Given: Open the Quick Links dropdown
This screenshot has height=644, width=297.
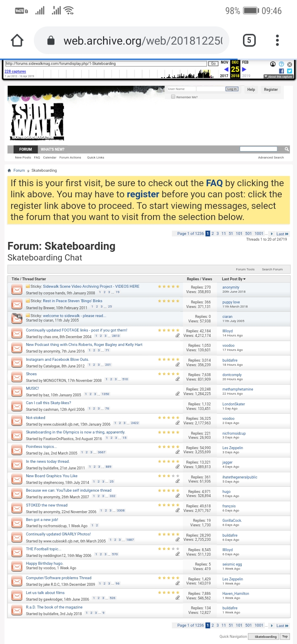Looking at the screenshot, I should 95,158.
